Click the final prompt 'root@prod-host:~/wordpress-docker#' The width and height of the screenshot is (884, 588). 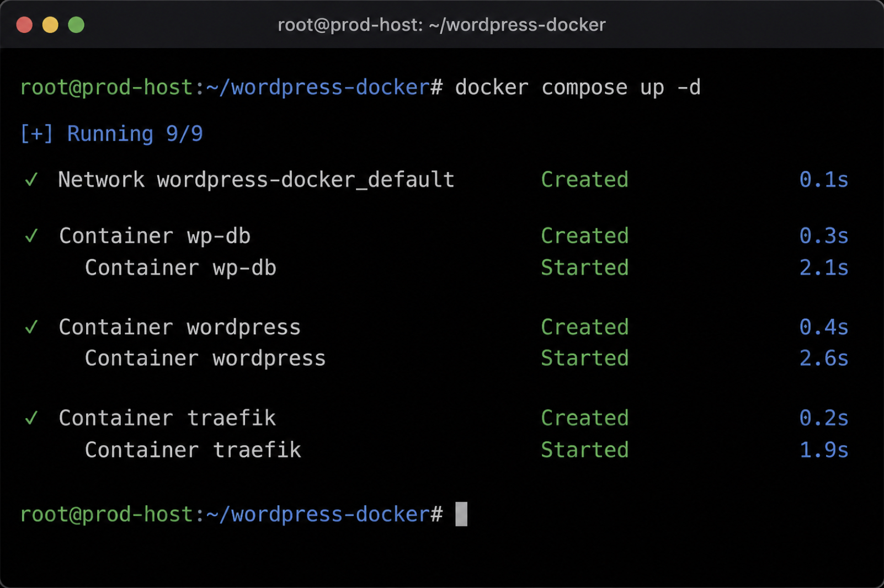pos(231,515)
